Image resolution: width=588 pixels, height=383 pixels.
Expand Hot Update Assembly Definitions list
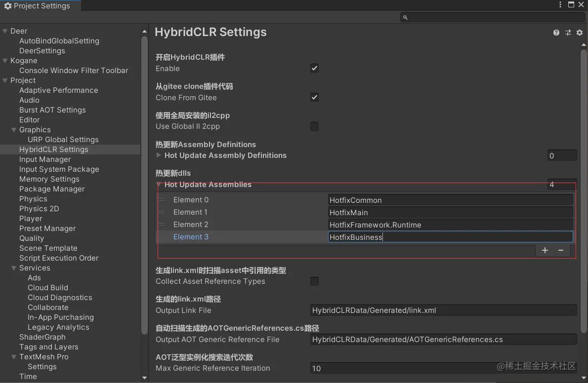pyautogui.click(x=159, y=155)
